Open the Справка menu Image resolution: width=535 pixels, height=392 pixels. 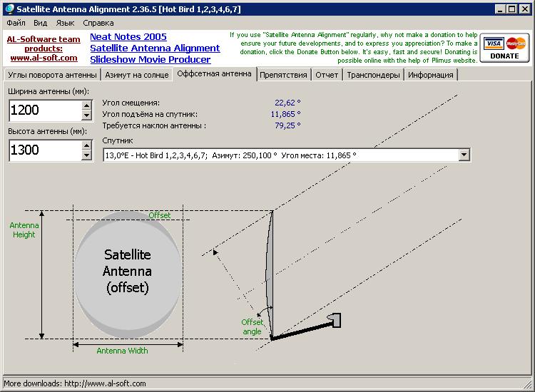(98, 23)
